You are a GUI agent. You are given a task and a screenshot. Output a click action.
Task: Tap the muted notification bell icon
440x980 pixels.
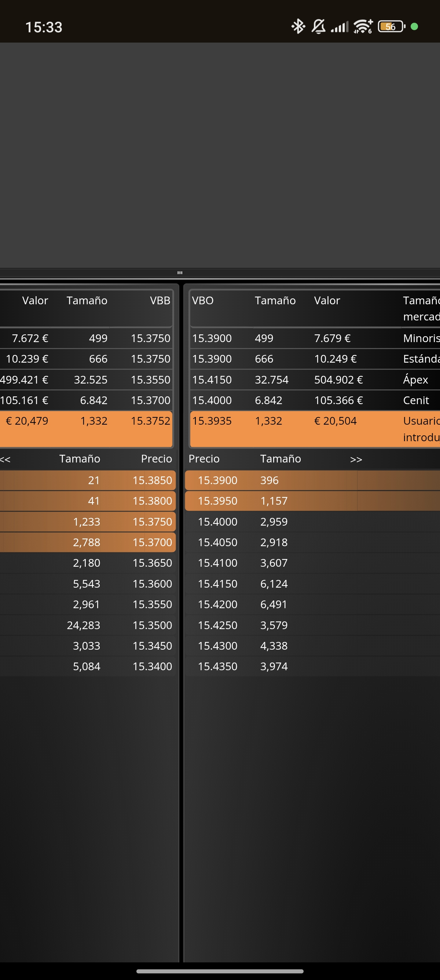pyautogui.click(x=318, y=27)
